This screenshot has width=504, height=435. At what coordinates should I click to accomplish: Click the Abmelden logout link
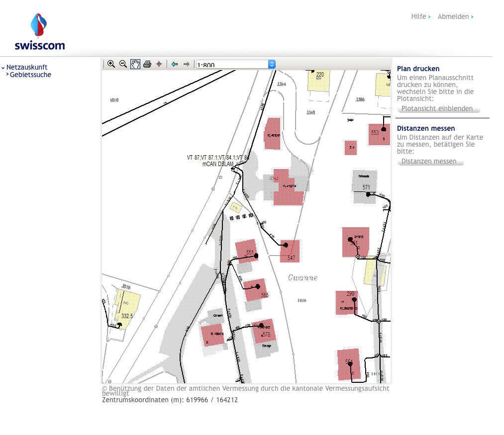click(x=453, y=16)
